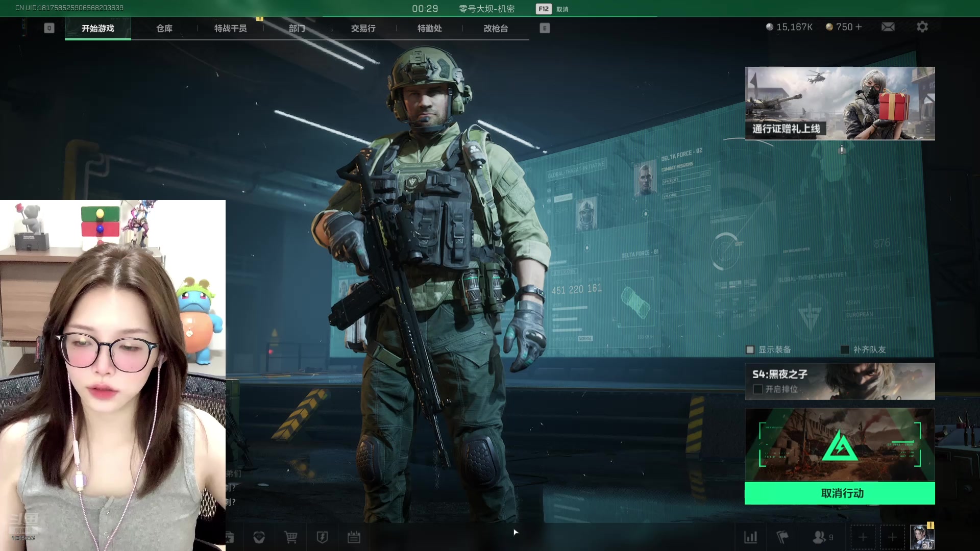The width and height of the screenshot is (980, 551).
Task: Switch to the 仓库 tab
Action: (164, 29)
